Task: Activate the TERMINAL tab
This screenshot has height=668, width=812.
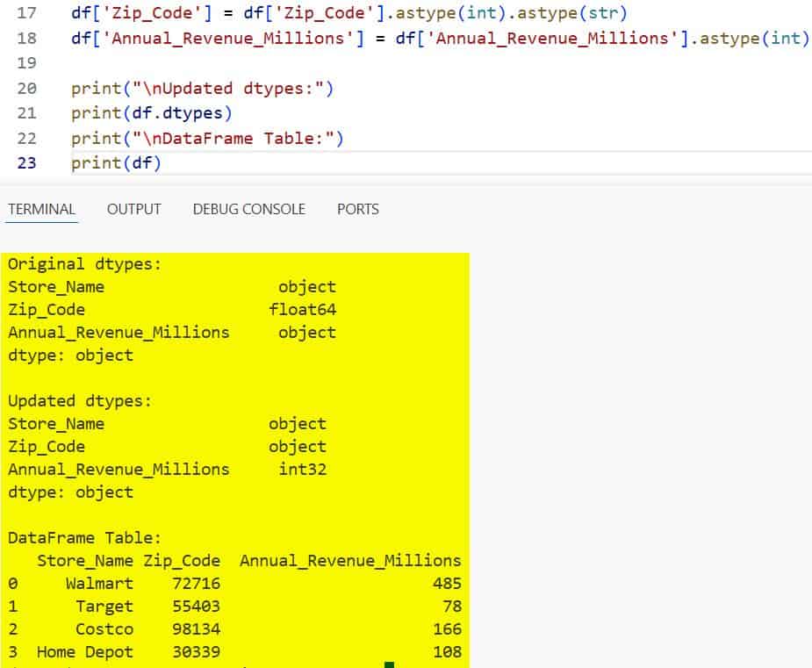Action: click(x=42, y=209)
